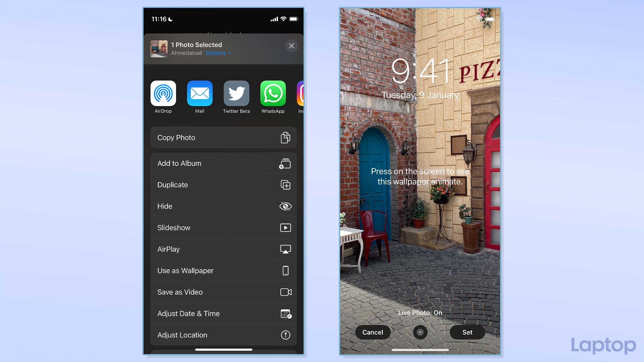The width and height of the screenshot is (644, 362).
Task: Select Add to Album menu item
Action: 223,163
